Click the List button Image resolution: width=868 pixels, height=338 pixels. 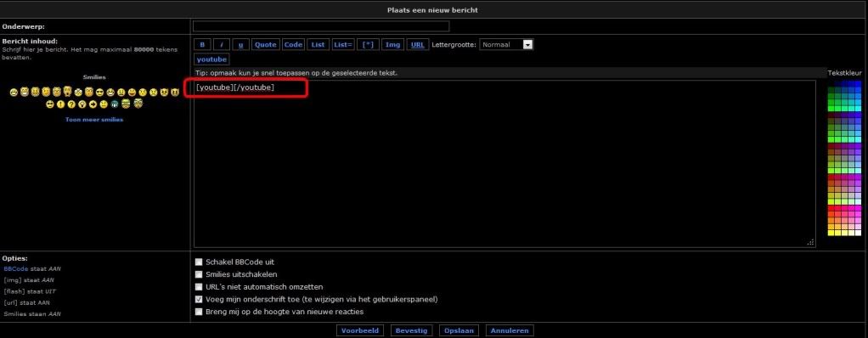[318, 45]
